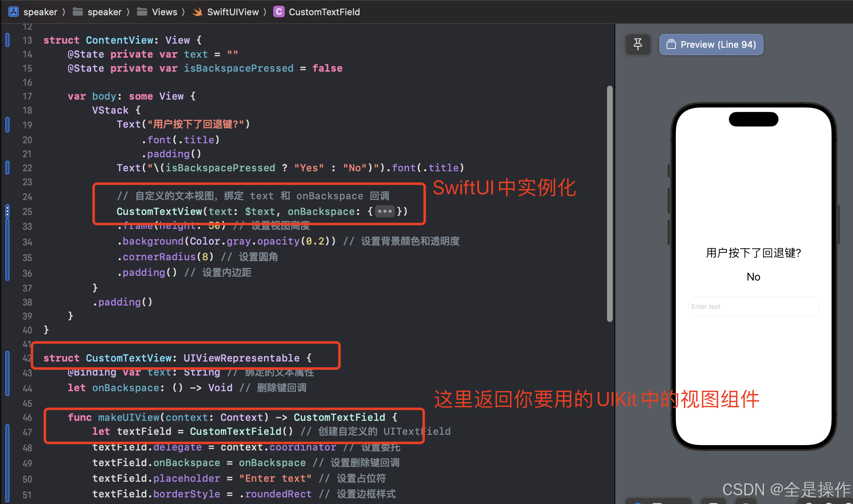Click the 用户按下了回退键? title in preview

pos(753,253)
